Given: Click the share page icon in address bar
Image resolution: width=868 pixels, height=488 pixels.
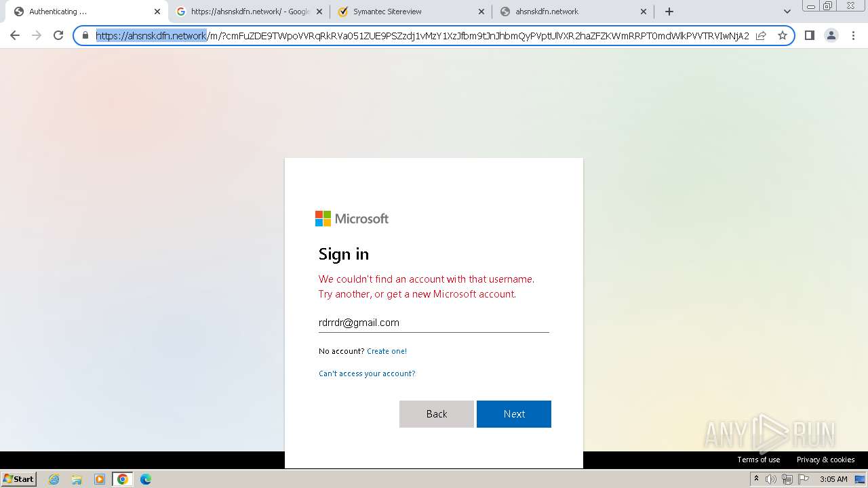Looking at the screenshot, I should 761,36.
